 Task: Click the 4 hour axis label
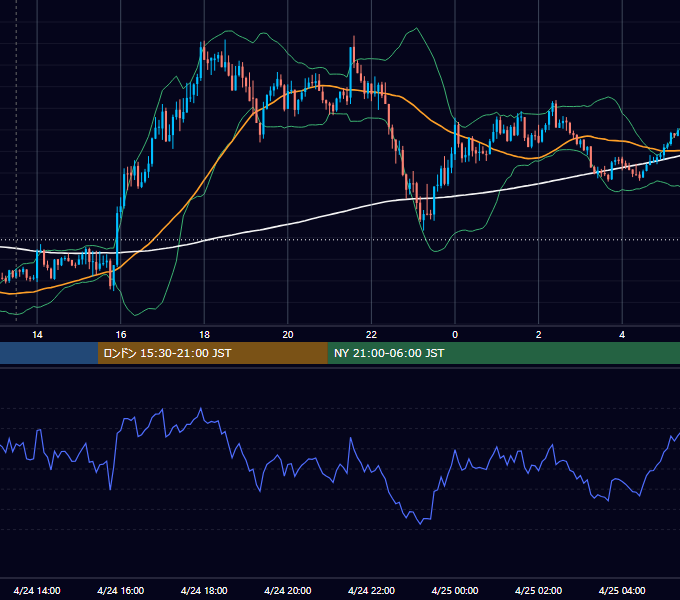622,335
